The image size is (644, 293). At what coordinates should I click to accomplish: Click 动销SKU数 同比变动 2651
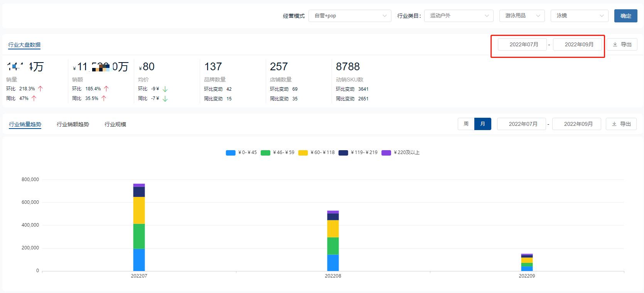click(363, 98)
